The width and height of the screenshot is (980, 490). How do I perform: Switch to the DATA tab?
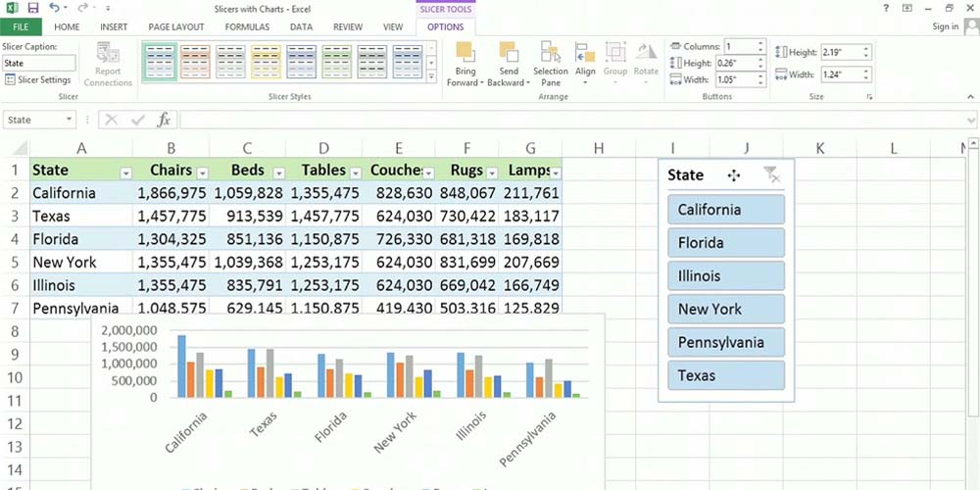pos(301,26)
